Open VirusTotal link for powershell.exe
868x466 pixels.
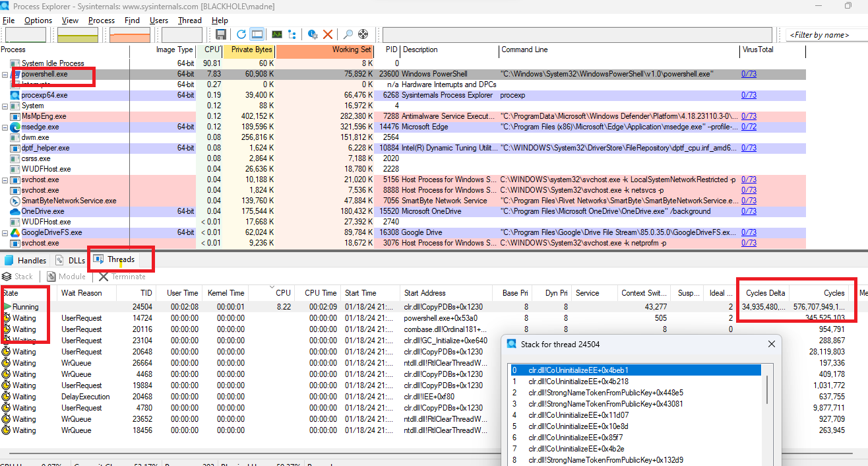749,74
